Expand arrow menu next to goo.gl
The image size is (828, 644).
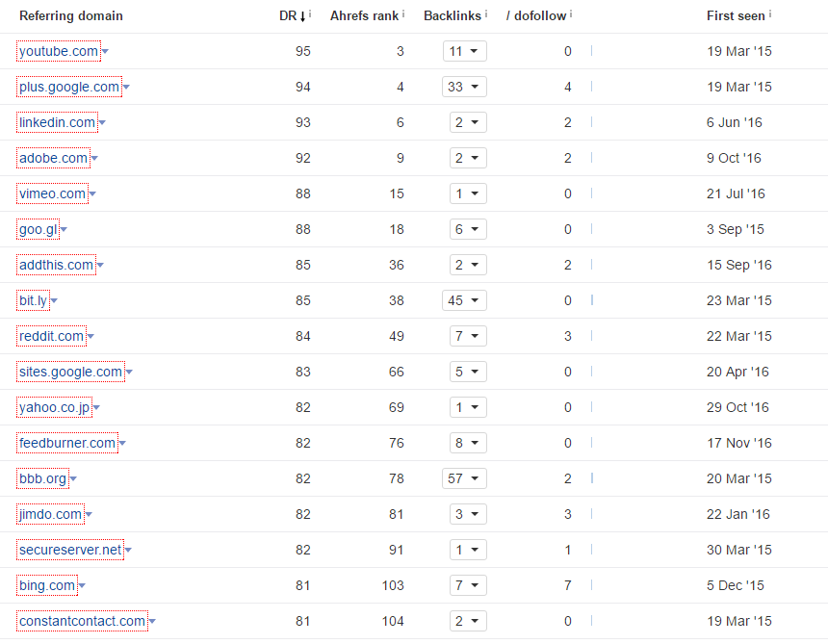coord(64,230)
